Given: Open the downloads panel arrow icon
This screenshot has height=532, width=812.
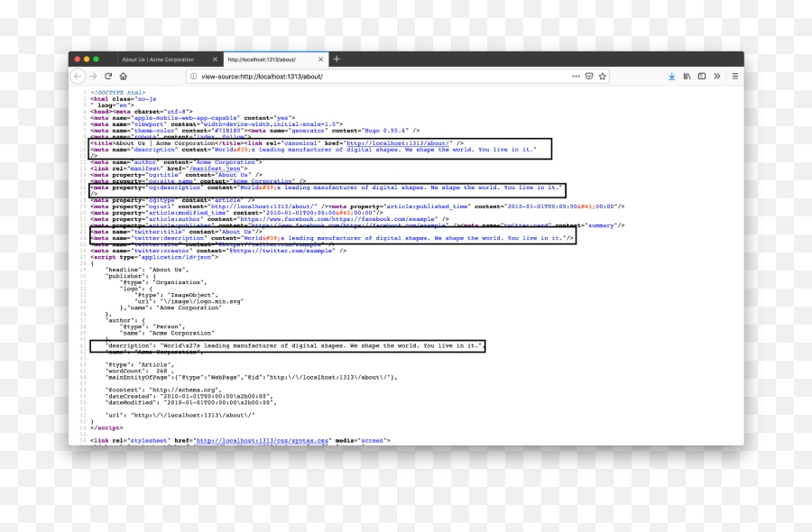Looking at the screenshot, I should click(671, 76).
